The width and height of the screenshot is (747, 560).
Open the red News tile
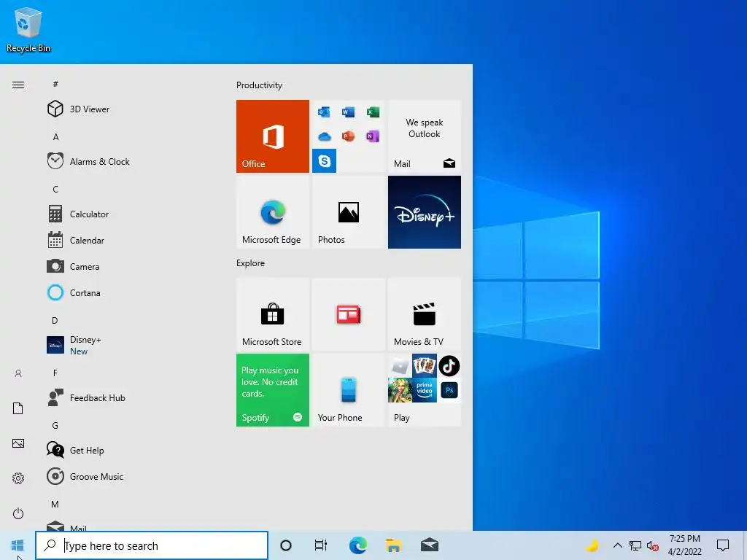[x=348, y=314]
